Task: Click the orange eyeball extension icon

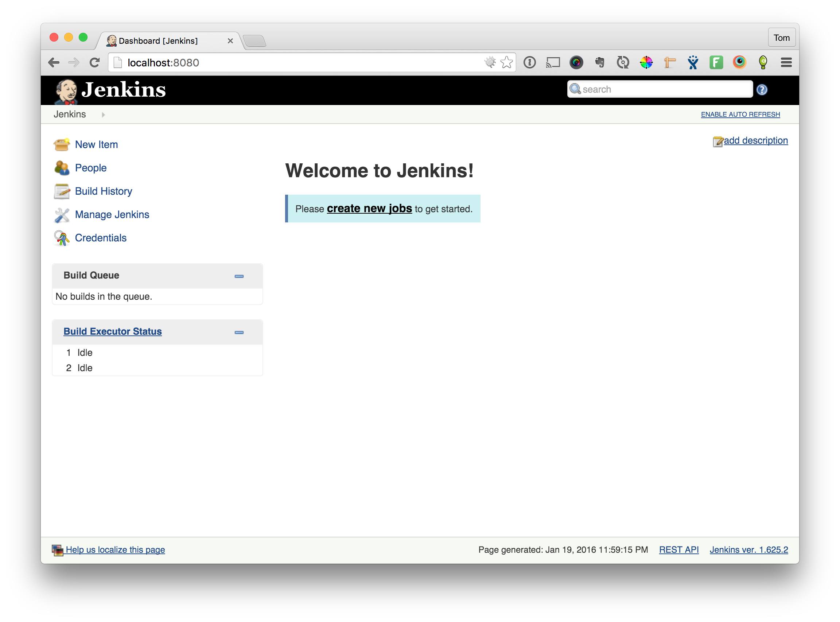Action: pyautogui.click(x=739, y=62)
